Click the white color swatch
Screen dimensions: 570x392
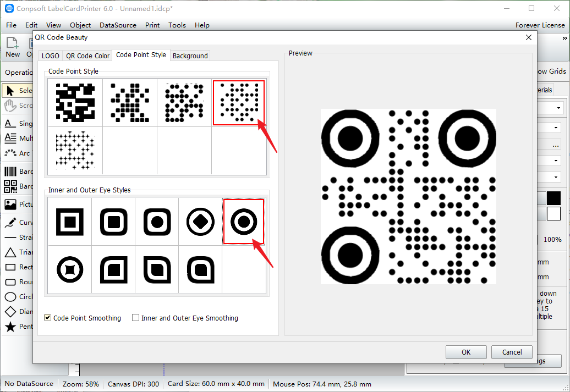point(553,214)
